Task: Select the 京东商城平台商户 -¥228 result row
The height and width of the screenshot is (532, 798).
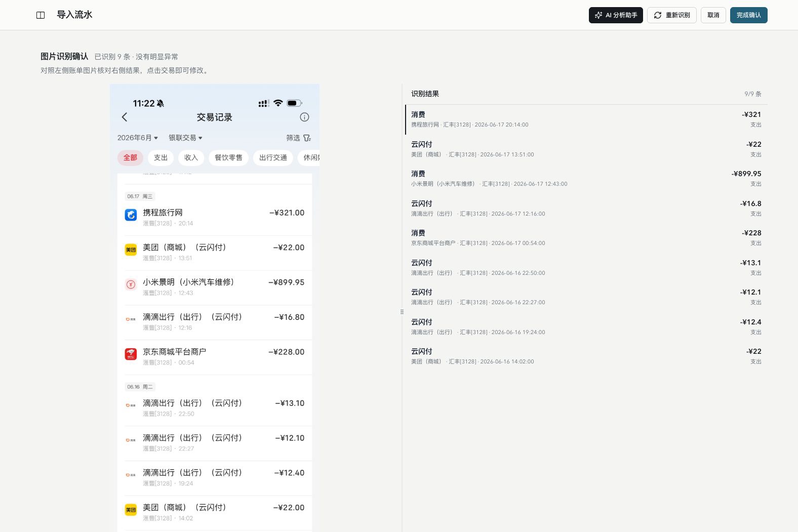Action: [586, 237]
